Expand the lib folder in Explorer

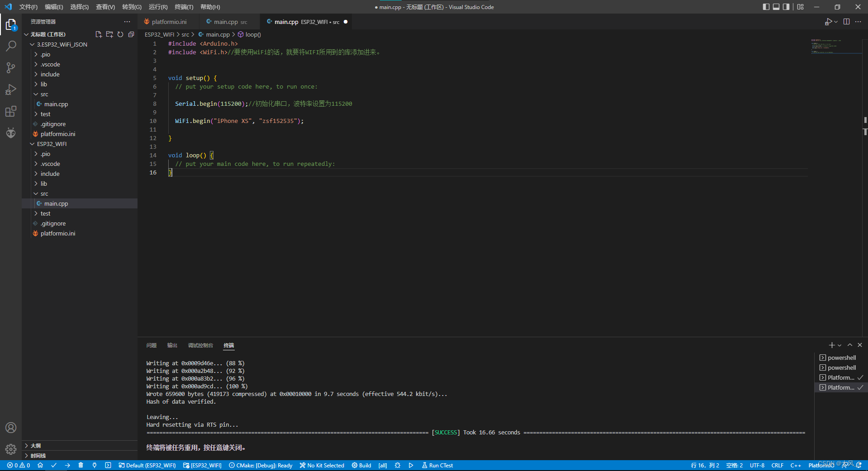(43, 84)
